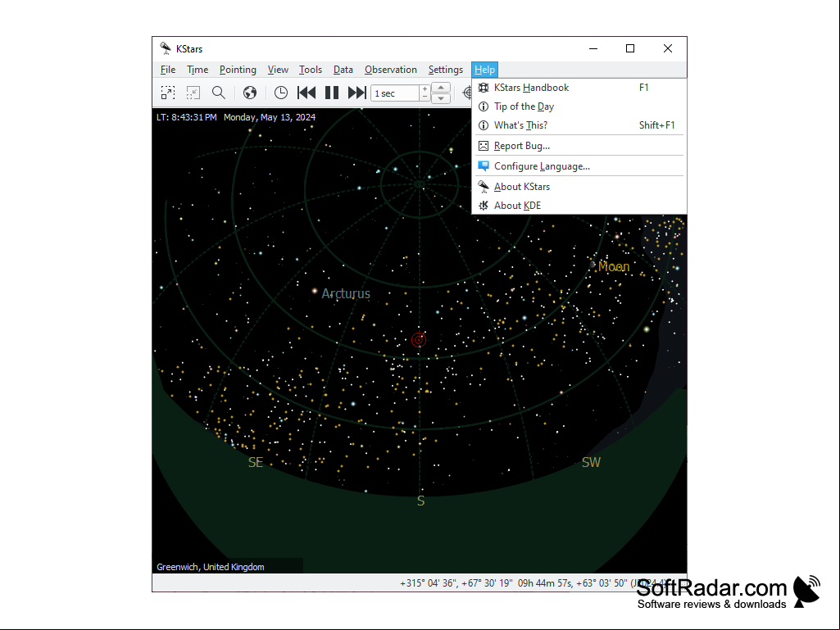Maximize the KStars window
The width and height of the screenshot is (840, 630).
coord(630,49)
